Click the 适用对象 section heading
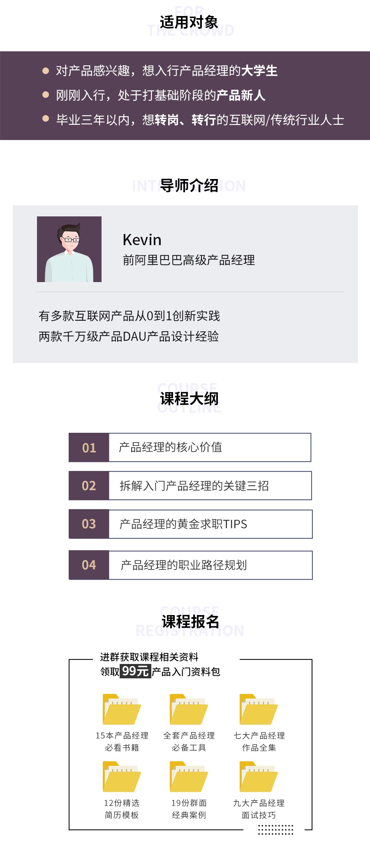 [x=189, y=22]
